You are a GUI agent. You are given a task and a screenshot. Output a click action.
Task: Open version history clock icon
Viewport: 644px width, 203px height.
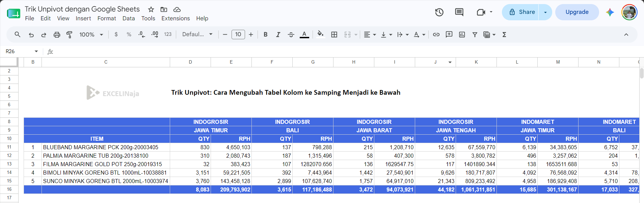439,12
